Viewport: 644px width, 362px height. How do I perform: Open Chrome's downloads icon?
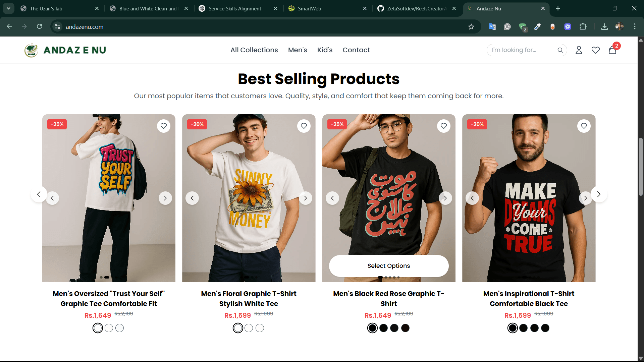(604, 27)
